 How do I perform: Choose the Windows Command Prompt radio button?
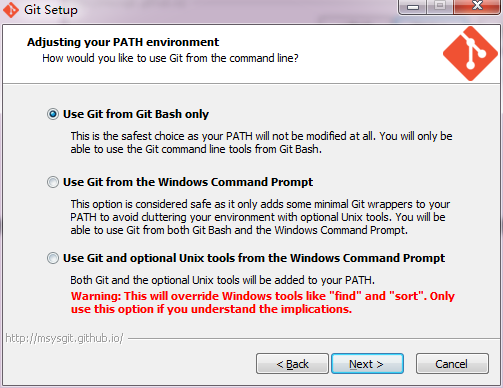coord(53,182)
